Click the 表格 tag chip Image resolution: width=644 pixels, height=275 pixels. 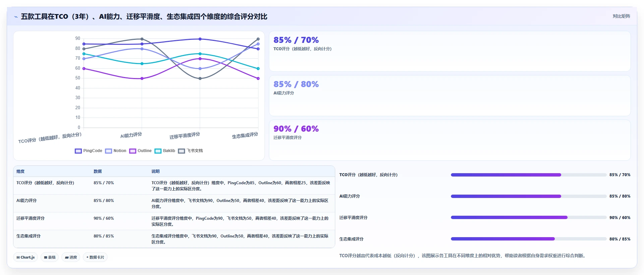coord(50,257)
